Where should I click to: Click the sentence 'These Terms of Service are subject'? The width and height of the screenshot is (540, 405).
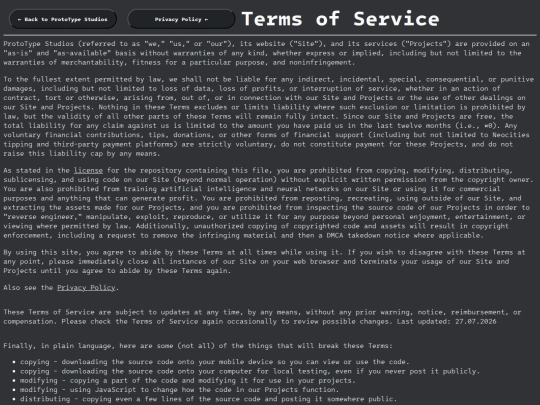[262, 317]
